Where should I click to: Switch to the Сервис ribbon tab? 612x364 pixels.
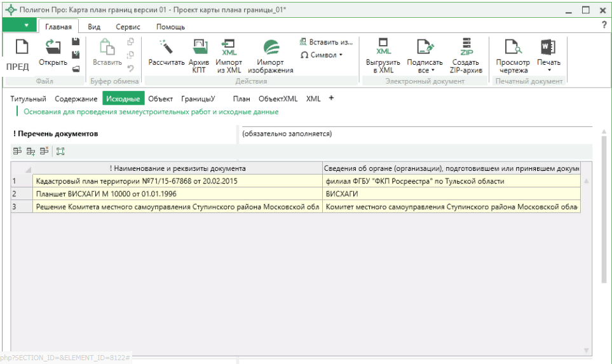click(128, 27)
